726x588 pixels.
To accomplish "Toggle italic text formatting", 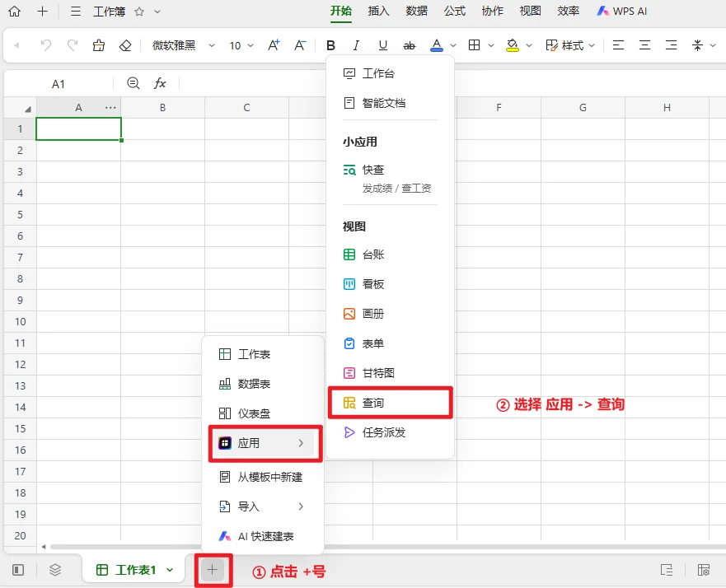I will coord(356,45).
